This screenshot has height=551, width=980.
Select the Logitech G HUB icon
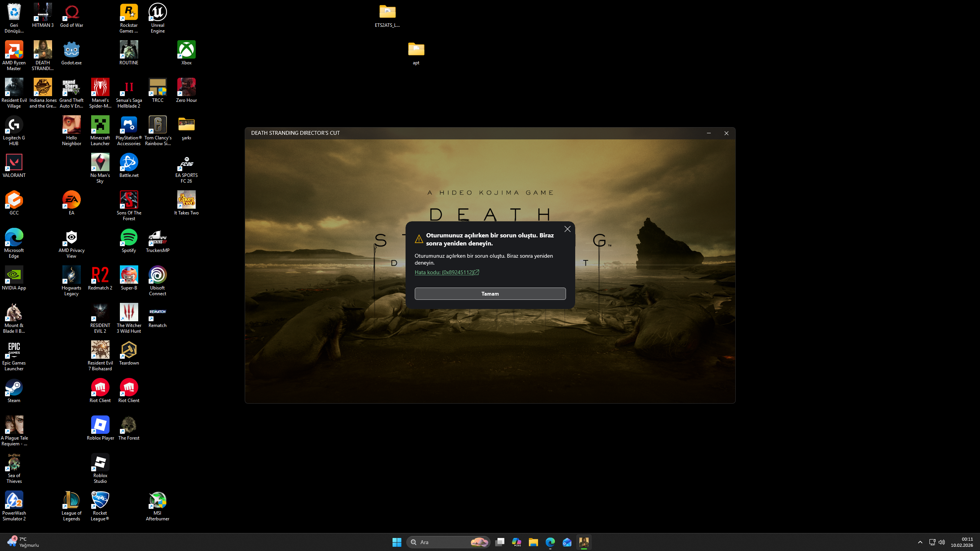coord(14,131)
